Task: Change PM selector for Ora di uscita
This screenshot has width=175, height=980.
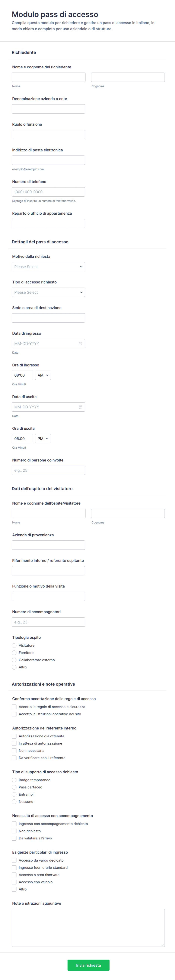Action: coord(43,439)
